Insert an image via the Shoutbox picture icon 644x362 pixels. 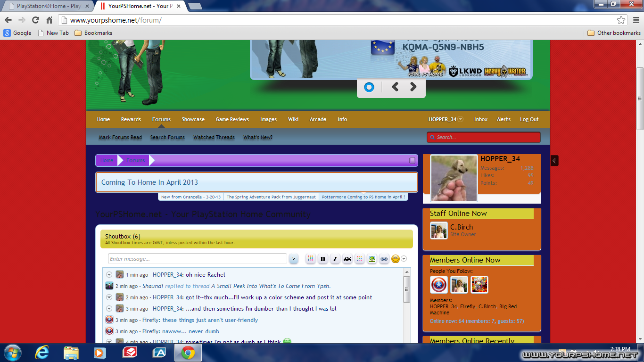372,259
